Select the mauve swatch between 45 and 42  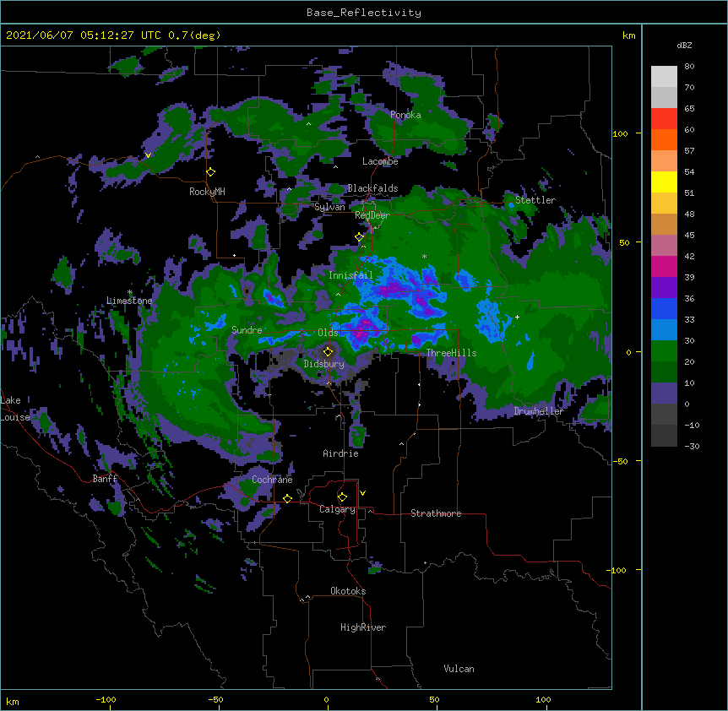[664, 246]
